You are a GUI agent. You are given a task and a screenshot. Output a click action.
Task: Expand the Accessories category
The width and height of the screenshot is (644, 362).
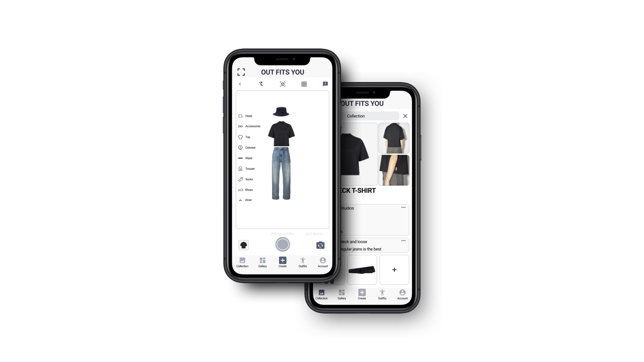tap(250, 126)
